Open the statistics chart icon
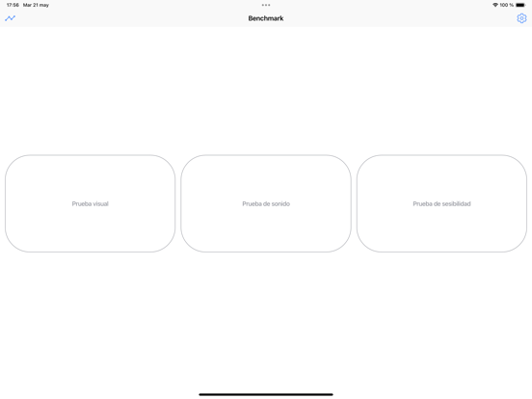The image size is (532, 399). click(11, 18)
